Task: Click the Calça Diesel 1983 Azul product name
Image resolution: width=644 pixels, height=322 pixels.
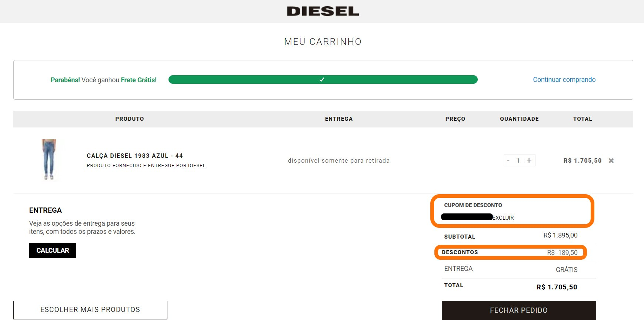Action: pyautogui.click(x=135, y=156)
